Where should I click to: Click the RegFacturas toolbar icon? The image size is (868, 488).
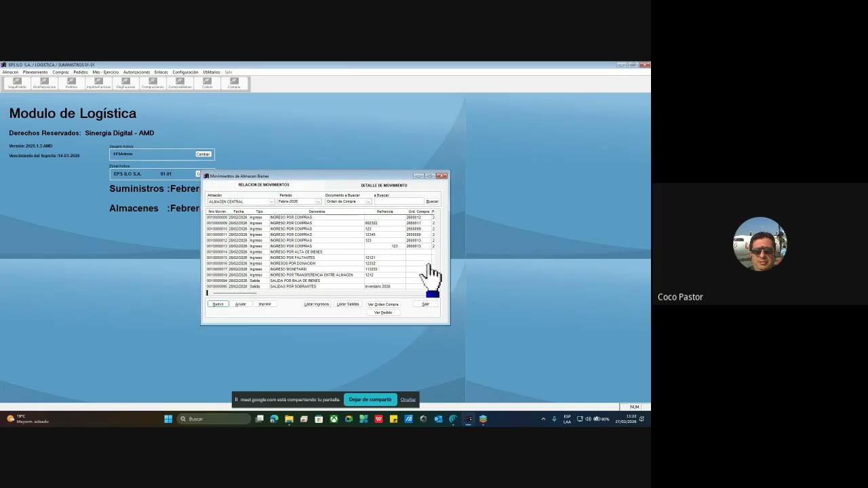click(x=125, y=83)
